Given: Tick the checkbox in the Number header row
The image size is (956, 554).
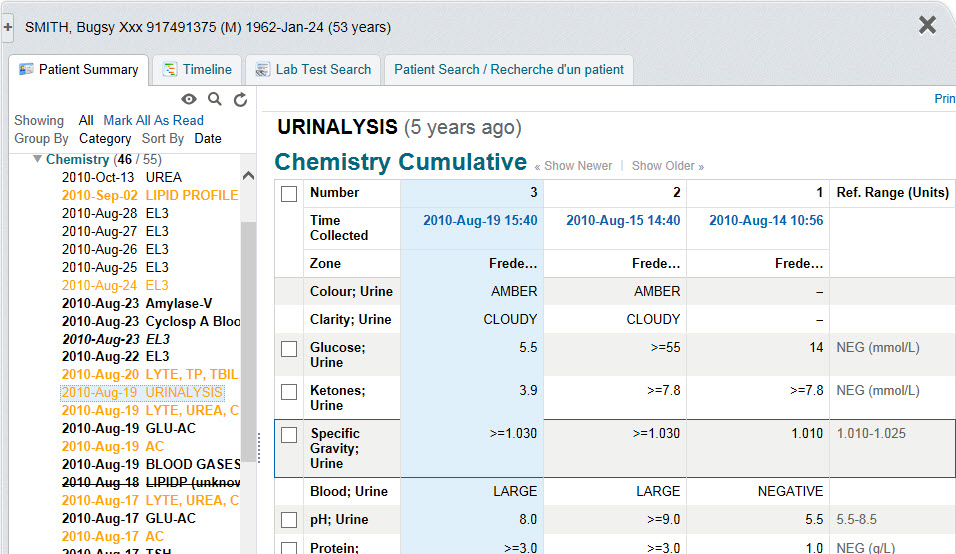Looking at the screenshot, I should [x=289, y=194].
